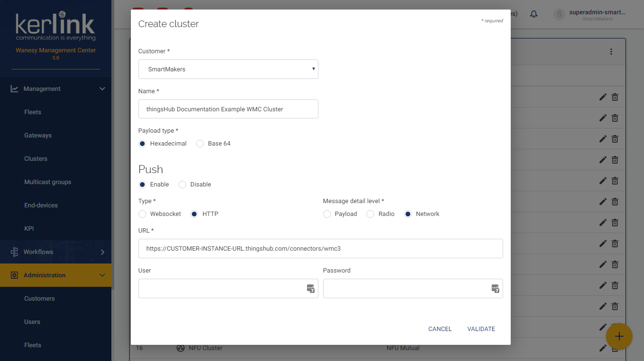644x361 pixels.
Task: Select the Base 64 payload type
Action: click(200, 144)
